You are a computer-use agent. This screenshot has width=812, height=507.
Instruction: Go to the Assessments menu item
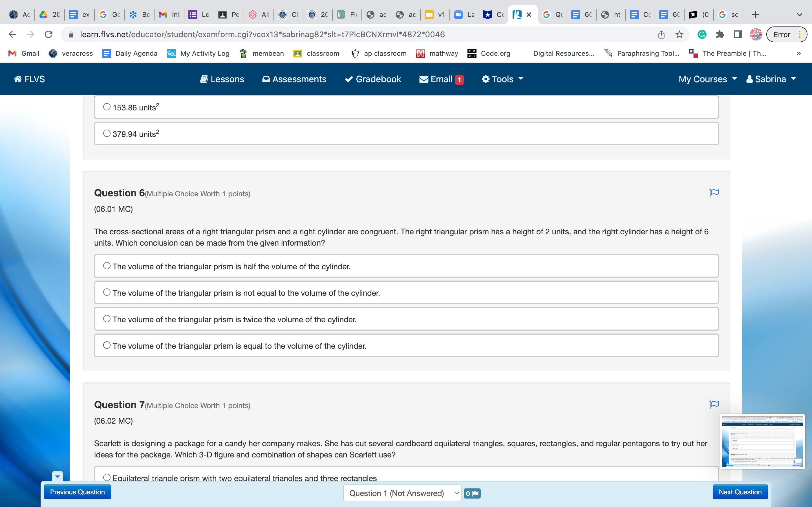[x=294, y=79]
